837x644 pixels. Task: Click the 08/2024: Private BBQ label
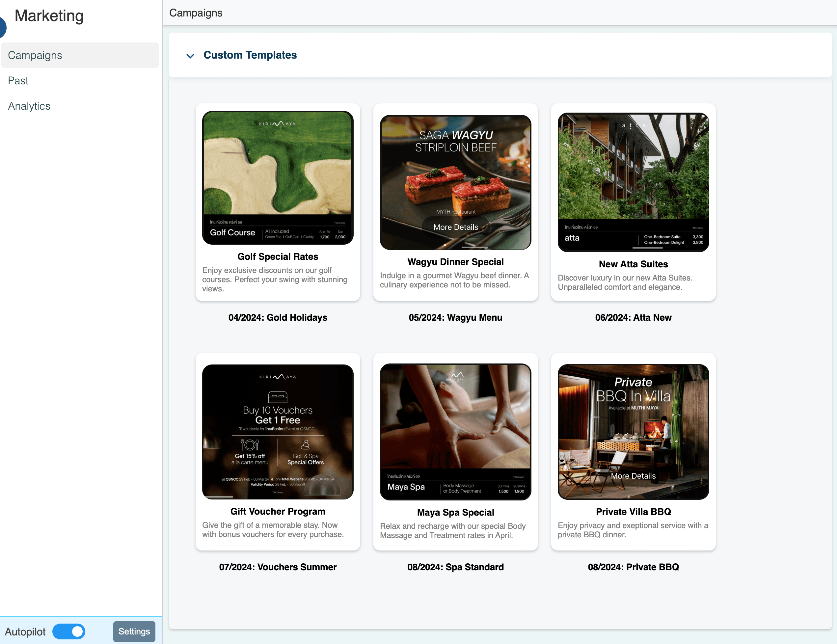point(634,567)
